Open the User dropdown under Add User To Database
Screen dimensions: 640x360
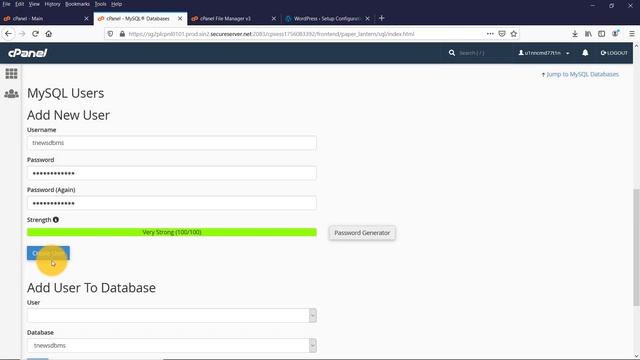click(172, 315)
